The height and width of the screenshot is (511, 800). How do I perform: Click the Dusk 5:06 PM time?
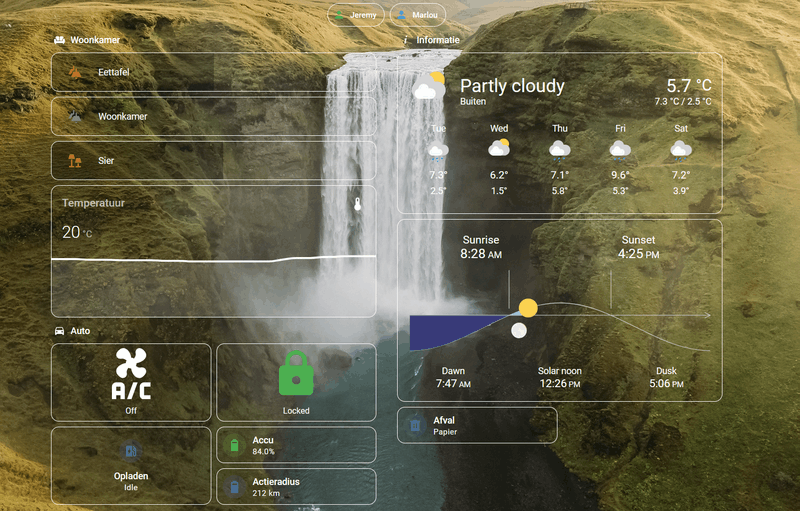[x=666, y=384]
